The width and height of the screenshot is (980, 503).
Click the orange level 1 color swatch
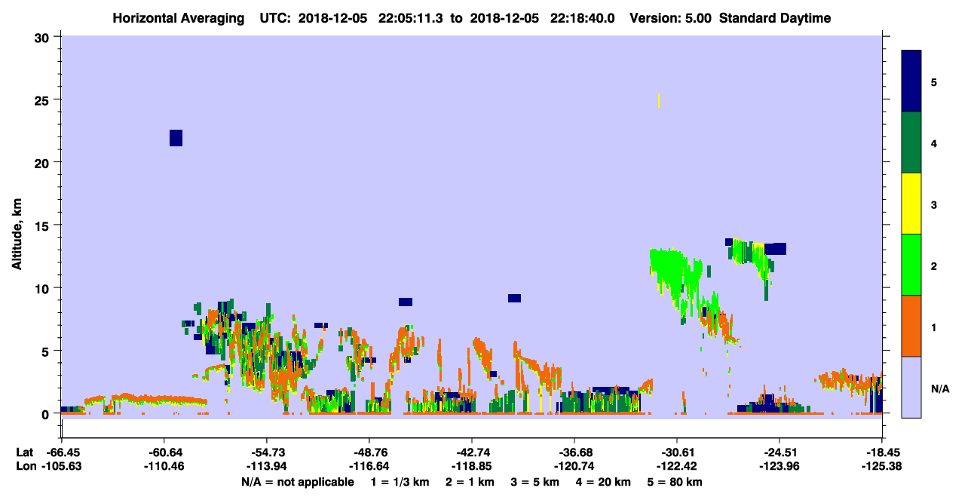(911, 326)
